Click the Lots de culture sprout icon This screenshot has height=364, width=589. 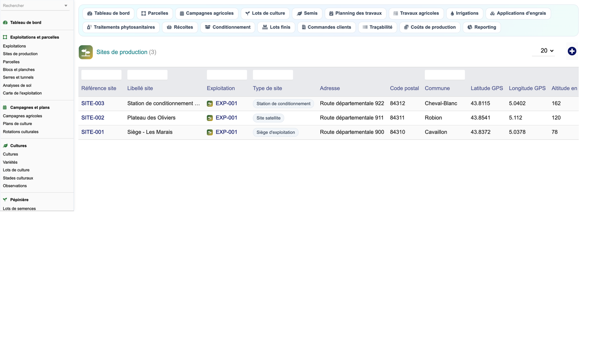(247, 13)
